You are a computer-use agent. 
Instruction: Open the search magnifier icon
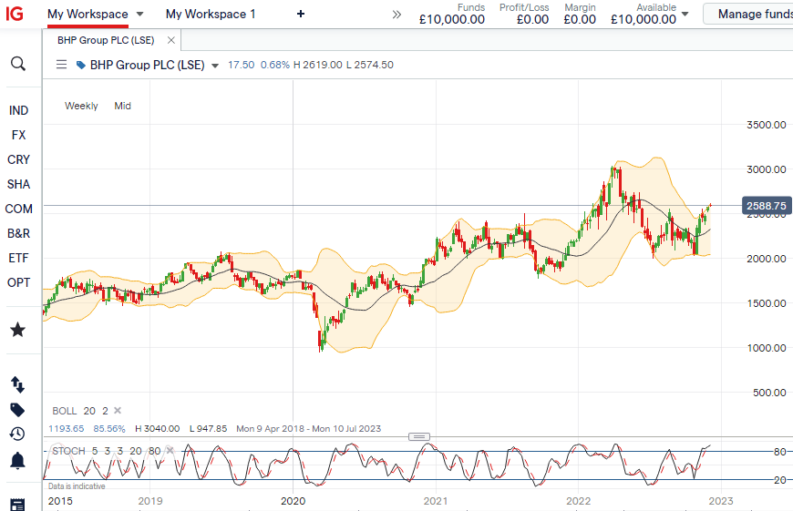tap(18, 64)
